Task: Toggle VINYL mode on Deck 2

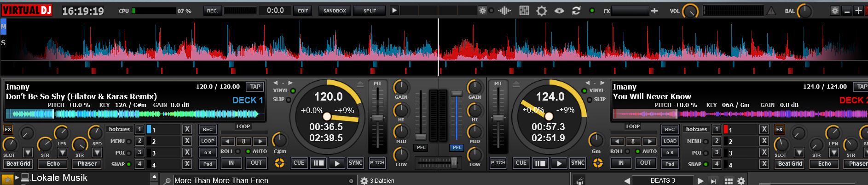Action: (x=584, y=91)
